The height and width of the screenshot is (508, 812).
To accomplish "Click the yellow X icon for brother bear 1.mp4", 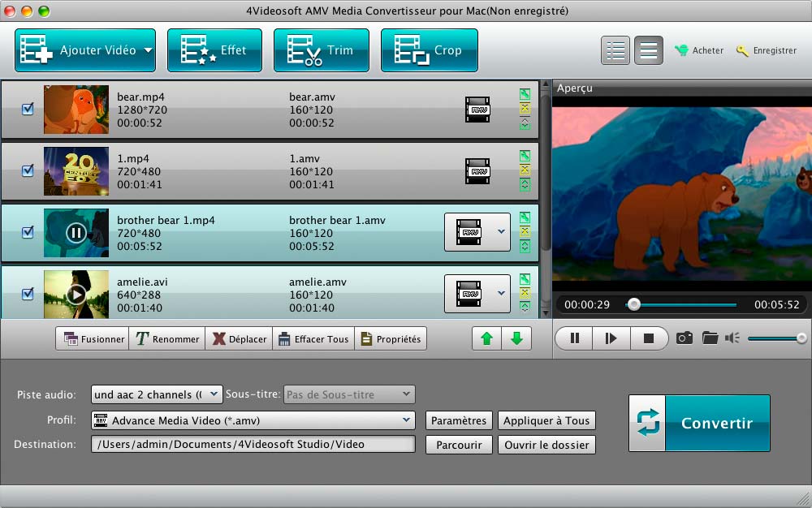I will pyautogui.click(x=525, y=231).
